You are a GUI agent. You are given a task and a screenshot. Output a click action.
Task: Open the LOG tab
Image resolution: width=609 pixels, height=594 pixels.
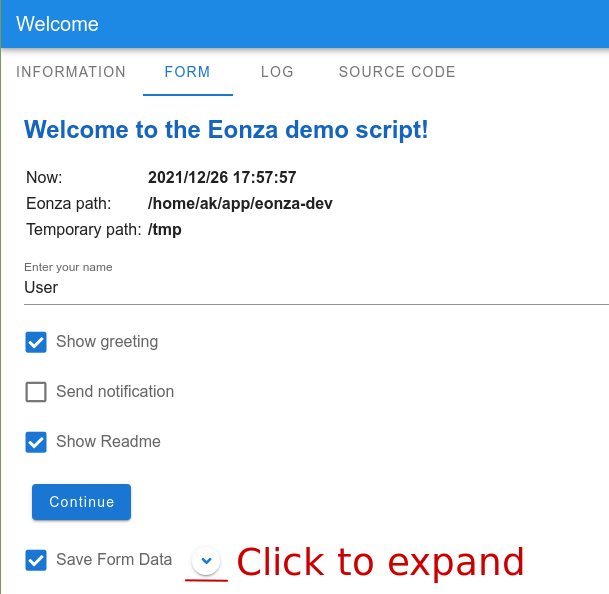pyautogui.click(x=277, y=72)
